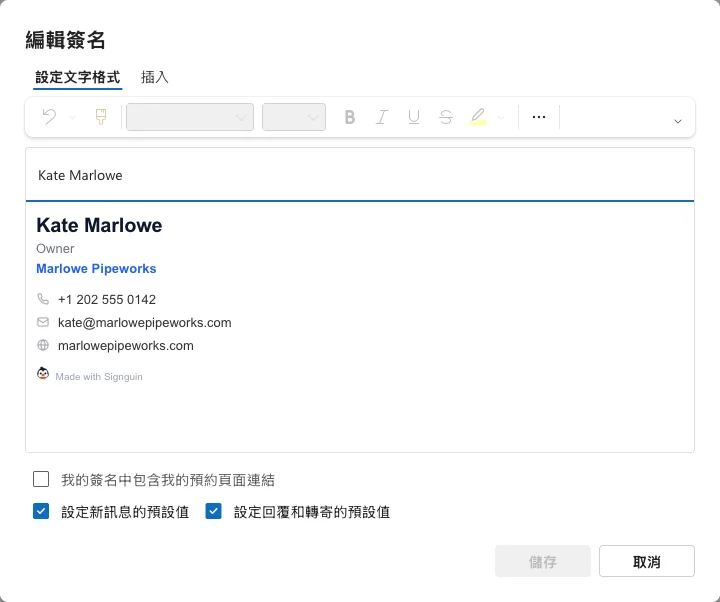720x602 pixels.
Task: Toggle Strikethrough formatting
Action: 445,117
